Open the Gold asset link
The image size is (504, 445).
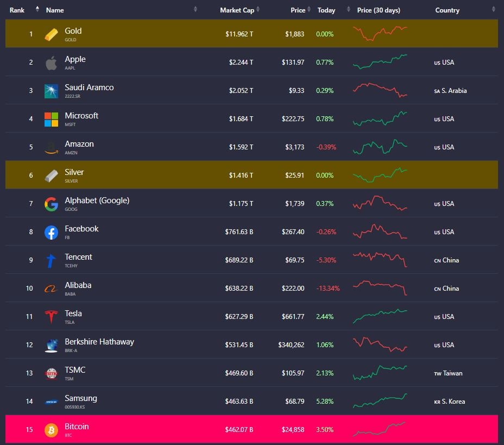click(73, 31)
